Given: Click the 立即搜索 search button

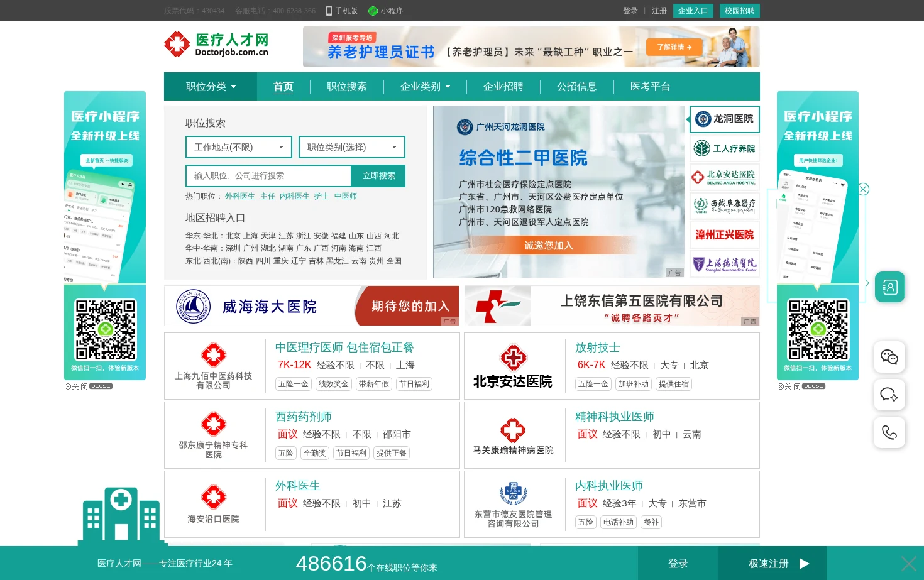Looking at the screenshot, I should [x=379, y=176].
